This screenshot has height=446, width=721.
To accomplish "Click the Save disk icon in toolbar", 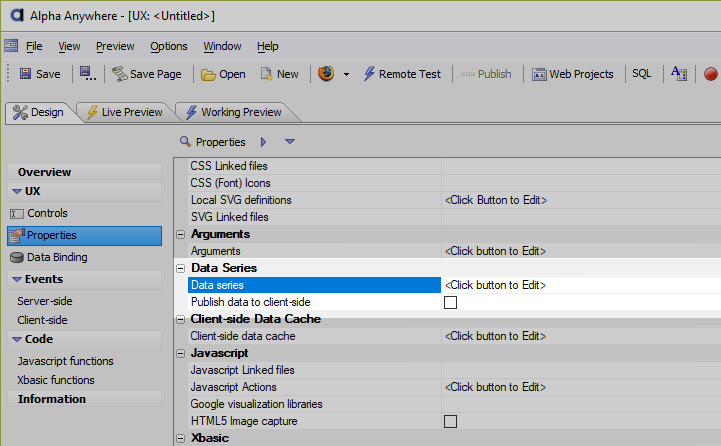I will click(x=25, y=74).
